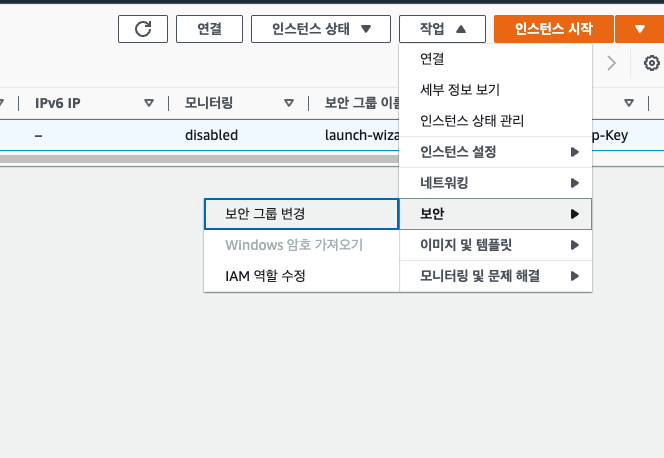This screenshot has width=664, height=458.
Task: Click the launch-wizard security group cell
Action: click(362, 135)
